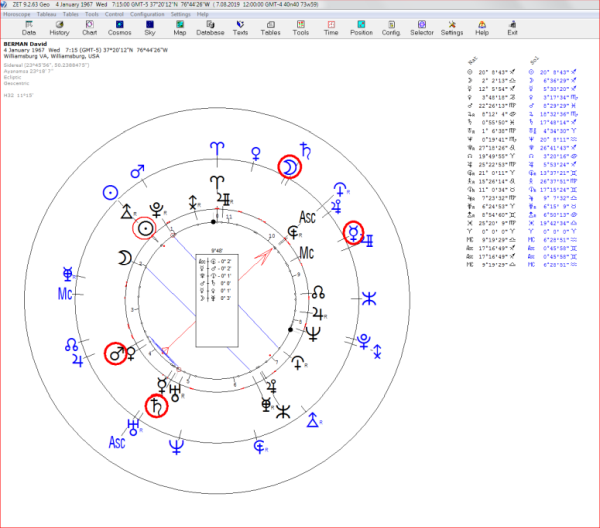Click the blue Asc label at bottom left
The image size is (600, 528).
click(x=117, y=442)
